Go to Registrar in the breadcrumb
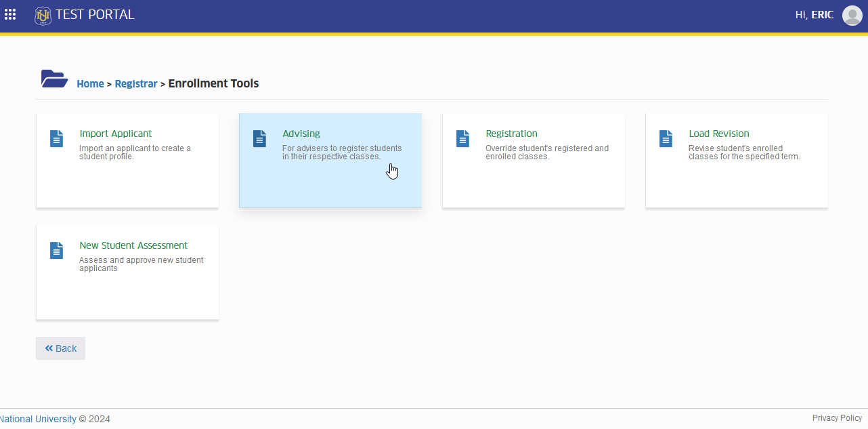This screenshot has height=429, width=868. pyautogui.click(x=136, y=84)
